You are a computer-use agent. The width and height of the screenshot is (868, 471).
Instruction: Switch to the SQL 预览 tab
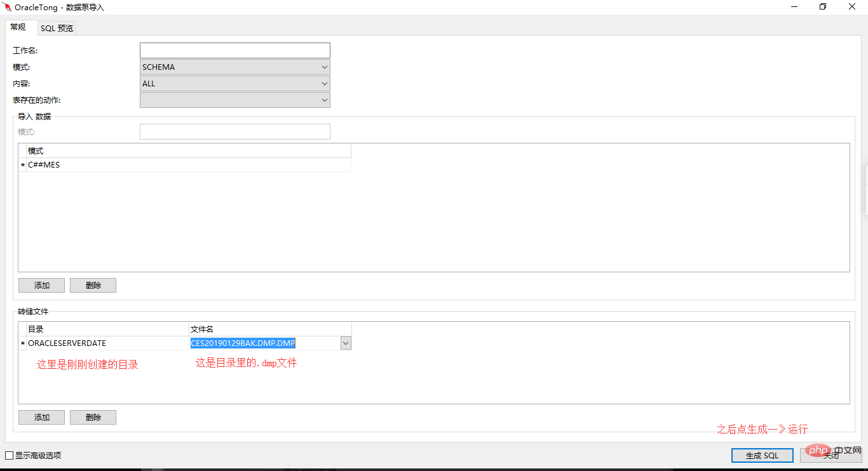(57, 29)
